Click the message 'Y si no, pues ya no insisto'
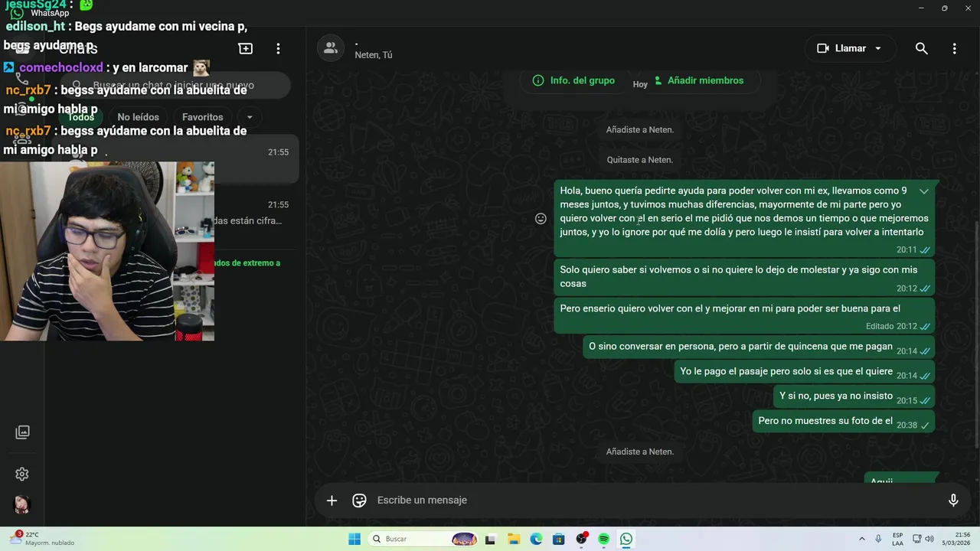The width and height of the screenshot is (980, 551). (854, 396)
